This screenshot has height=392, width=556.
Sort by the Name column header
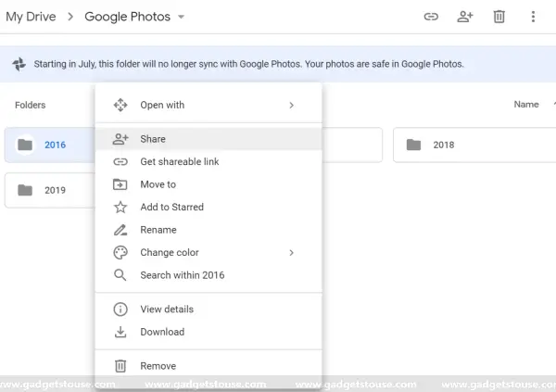526,105
